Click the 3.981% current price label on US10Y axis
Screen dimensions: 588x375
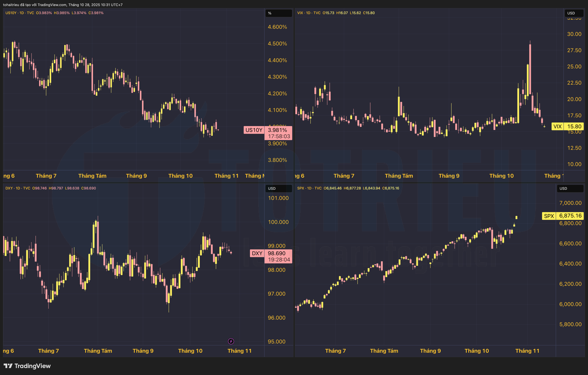(278, 130)
